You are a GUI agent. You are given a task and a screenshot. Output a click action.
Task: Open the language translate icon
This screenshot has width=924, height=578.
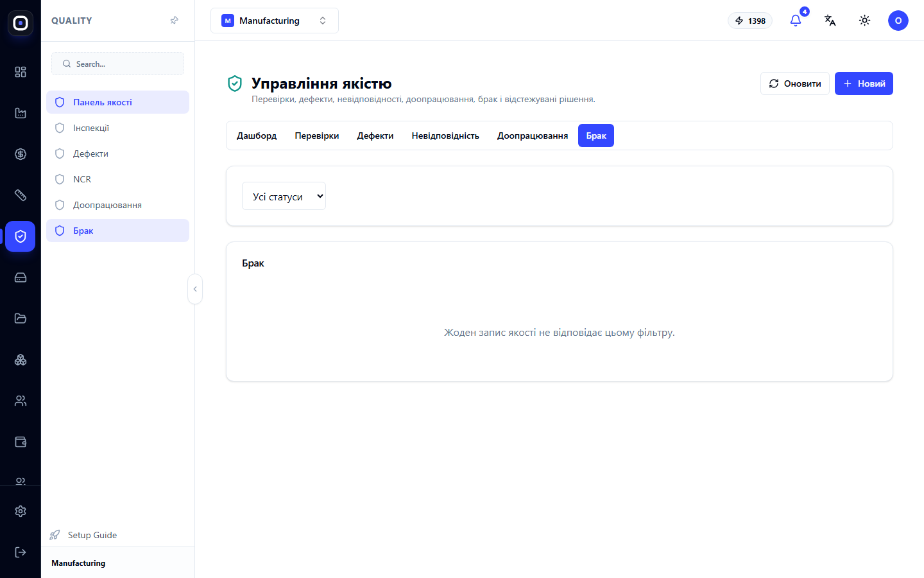830,21
